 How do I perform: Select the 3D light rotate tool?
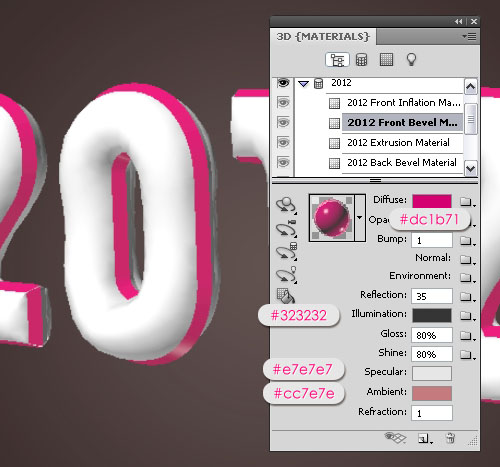pos(286,275)
